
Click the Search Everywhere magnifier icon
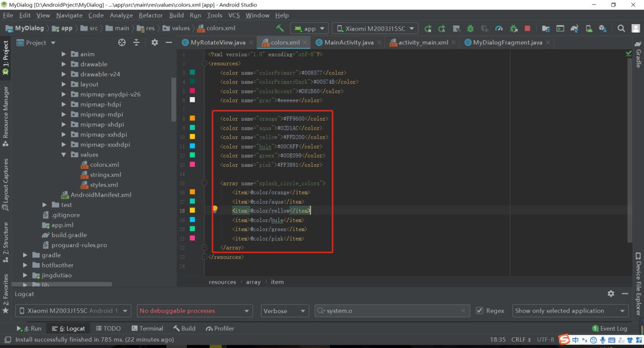pos(621,28)
